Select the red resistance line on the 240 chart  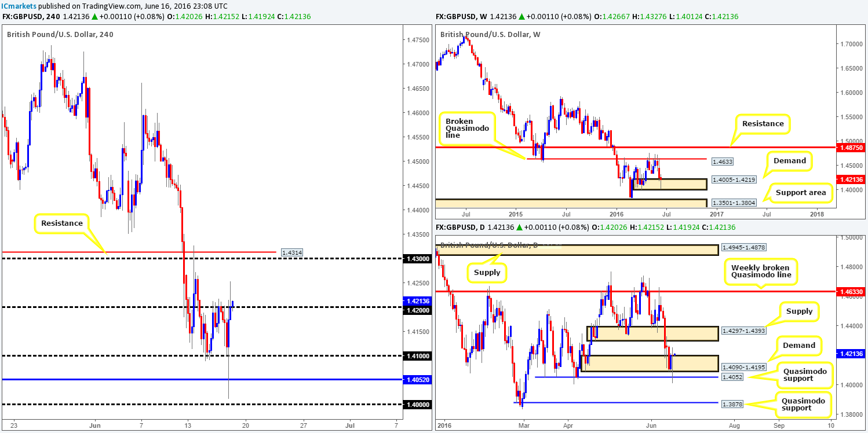coord(139,252)
